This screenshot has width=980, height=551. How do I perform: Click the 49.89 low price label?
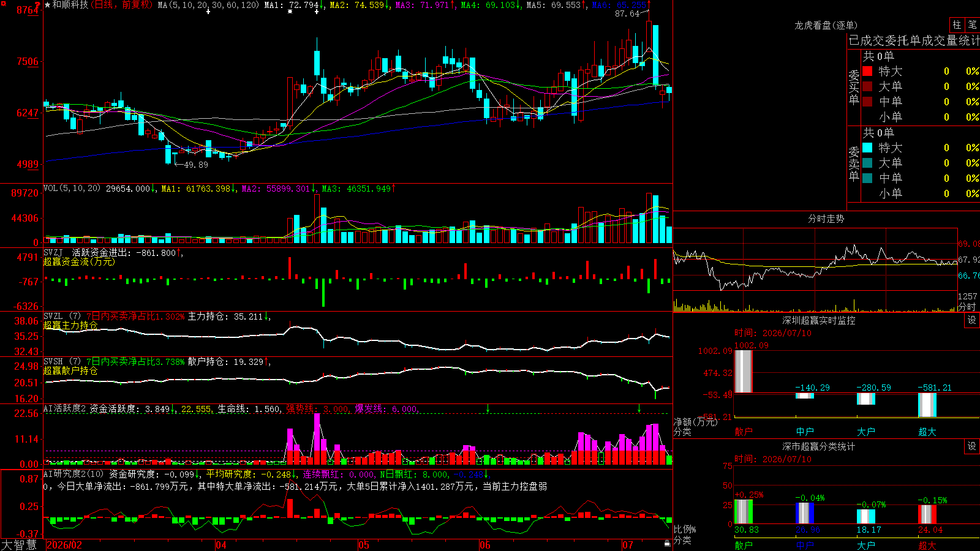(x=196, y=165)
